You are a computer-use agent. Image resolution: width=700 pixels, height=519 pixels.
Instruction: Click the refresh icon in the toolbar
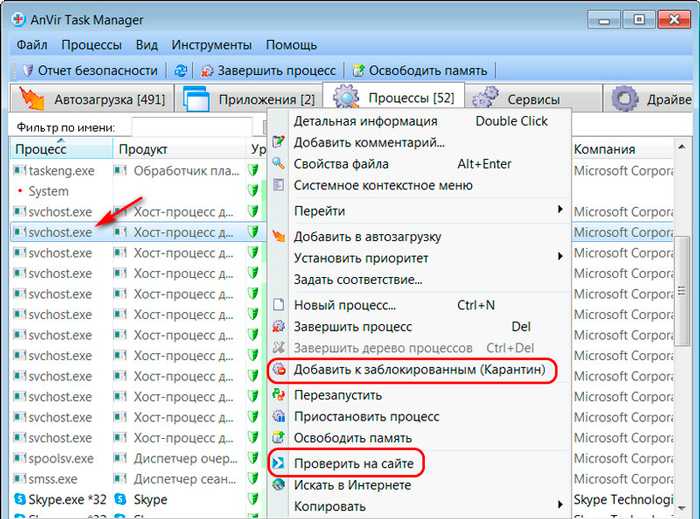click(180, 71)
